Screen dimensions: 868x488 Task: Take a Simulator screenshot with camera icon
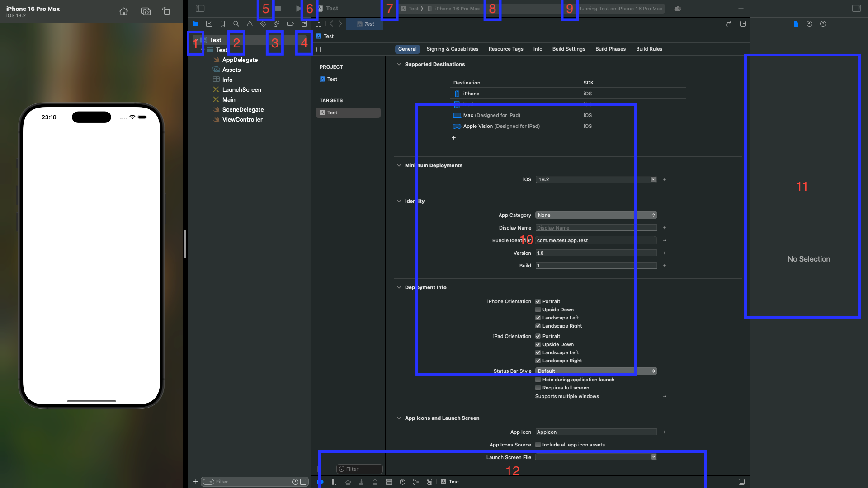click(146, 11)
